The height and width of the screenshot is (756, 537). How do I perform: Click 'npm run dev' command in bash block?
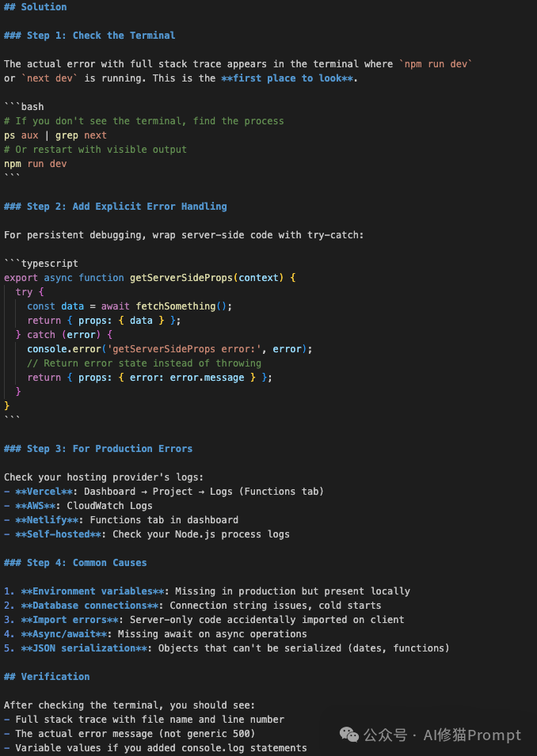pos(35,163)
